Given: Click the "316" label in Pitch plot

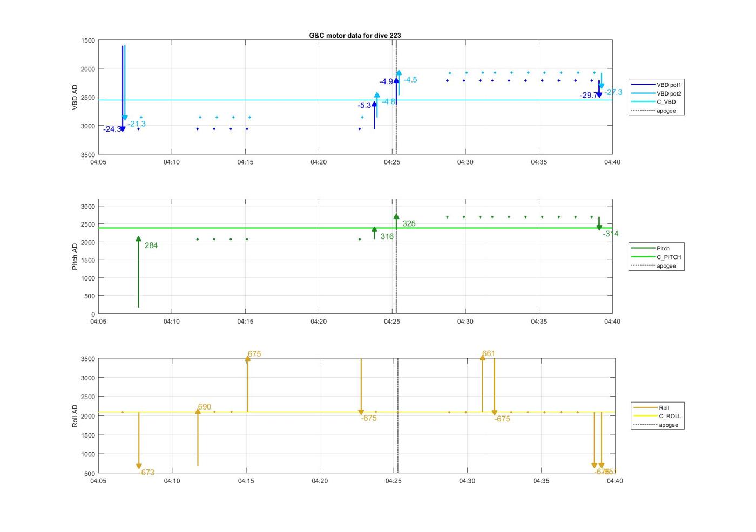Looking at the screenshot, I should click(x=387, y=236).
